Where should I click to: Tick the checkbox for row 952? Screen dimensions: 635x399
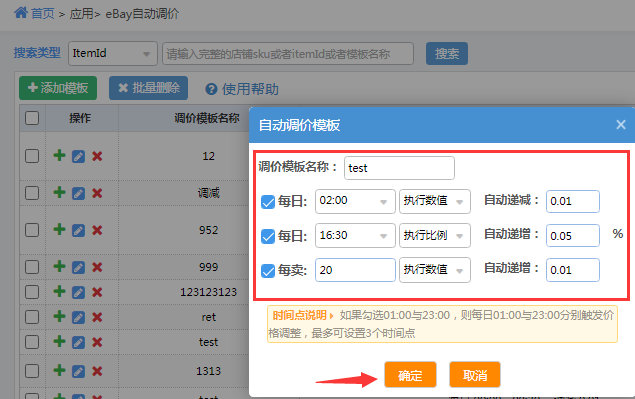tap(32, 230)
